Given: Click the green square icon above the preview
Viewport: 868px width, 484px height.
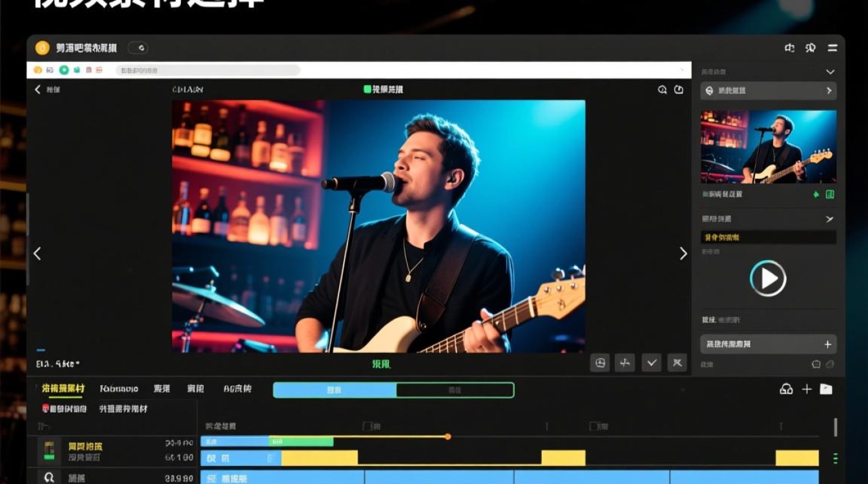Looking at the screenshot, I should point(367,90).
